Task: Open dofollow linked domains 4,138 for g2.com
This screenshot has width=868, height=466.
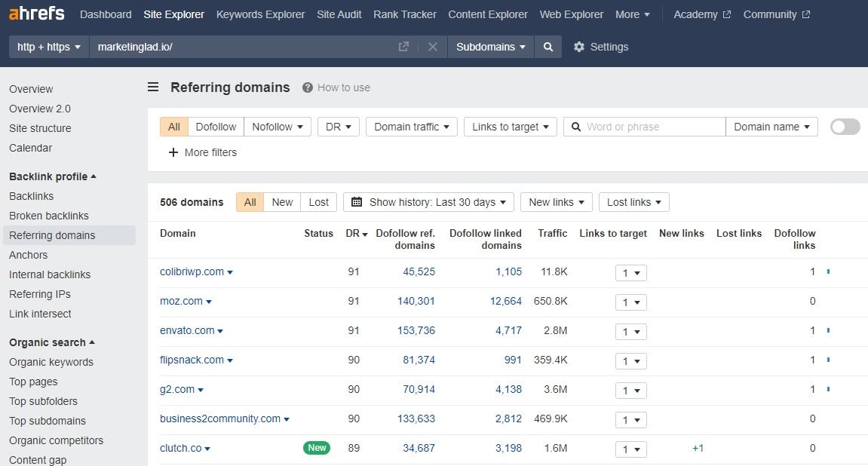Action: tap(508, 389)
